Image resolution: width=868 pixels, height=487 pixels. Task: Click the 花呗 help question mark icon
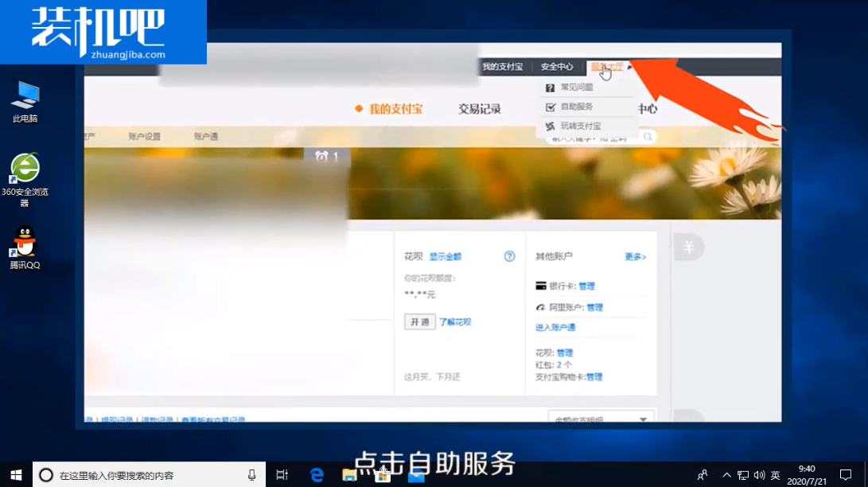point(510,256)
